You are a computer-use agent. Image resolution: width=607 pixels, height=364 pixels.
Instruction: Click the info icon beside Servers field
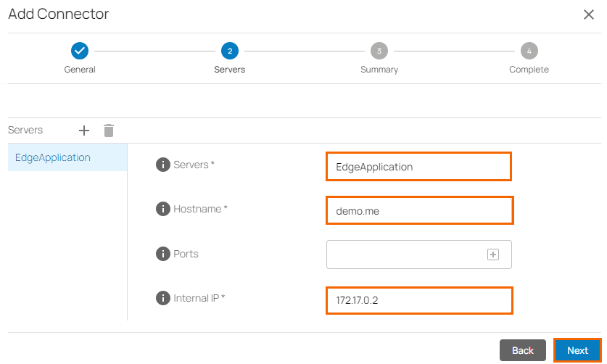coord(163,165)
